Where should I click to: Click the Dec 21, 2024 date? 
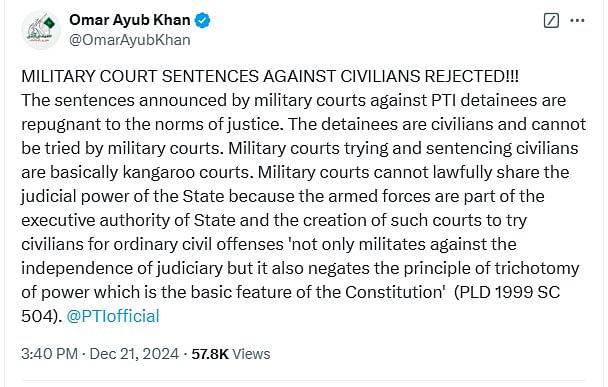tap(134, 354)
